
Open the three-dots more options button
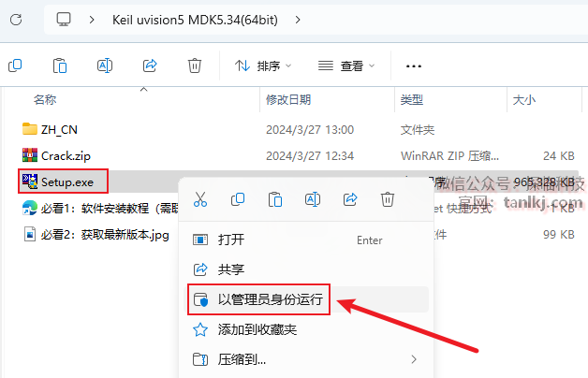tap(414, 66)
